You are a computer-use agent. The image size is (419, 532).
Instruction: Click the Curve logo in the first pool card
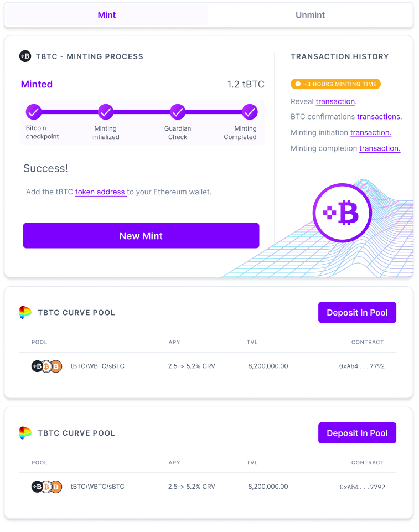(24, 312)
